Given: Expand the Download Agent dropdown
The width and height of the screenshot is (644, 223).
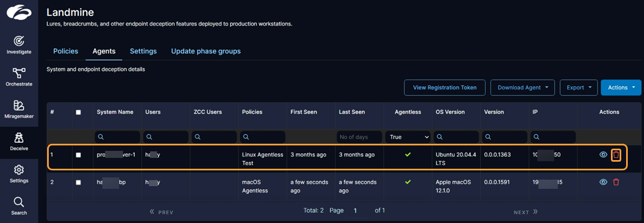Looking at the screenshot, I should point(522,87).
